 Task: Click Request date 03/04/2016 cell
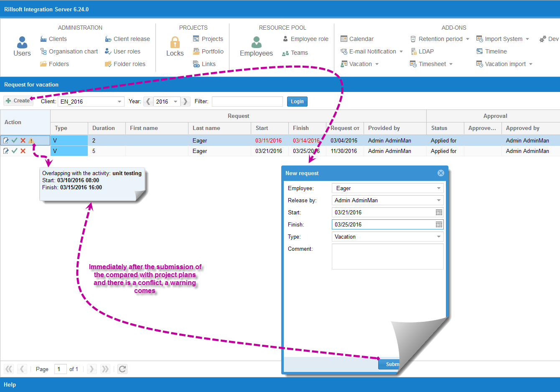tap(344, 140)
